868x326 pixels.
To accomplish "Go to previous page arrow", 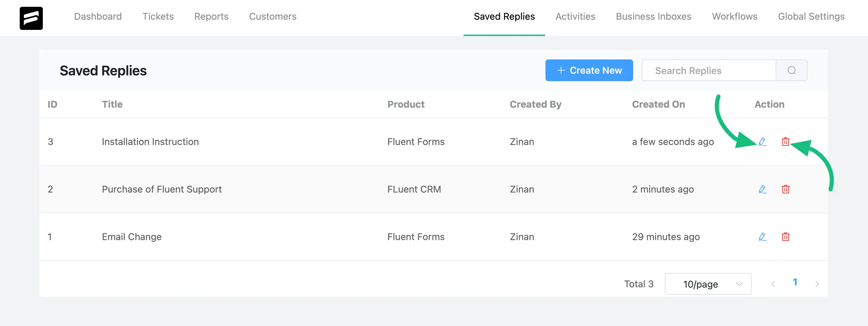I will 773,284.
